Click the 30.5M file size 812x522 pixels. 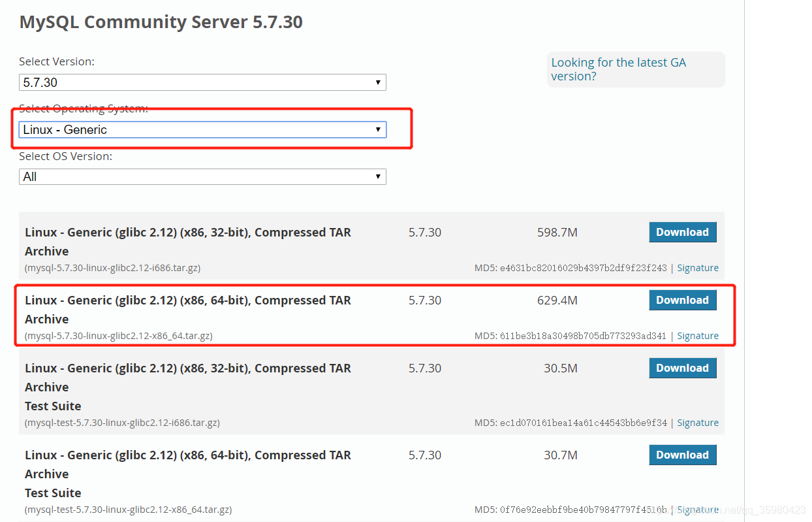[x=561, y=368]
